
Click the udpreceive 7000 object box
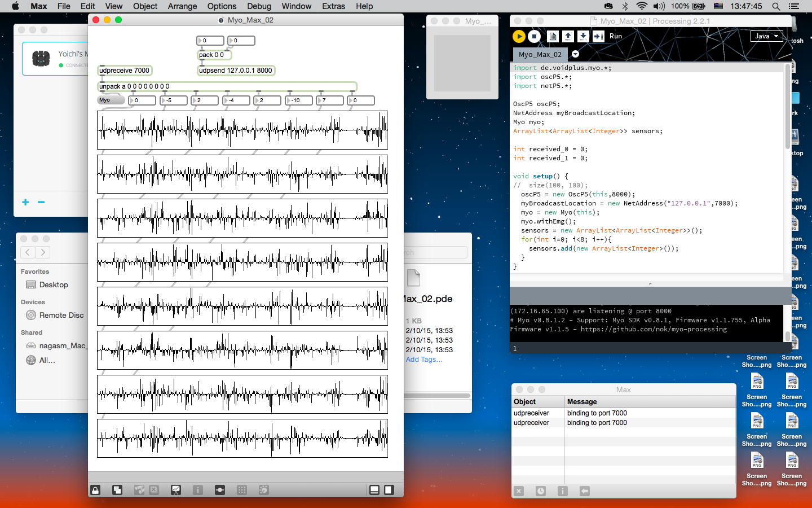[x=125, y=71]
